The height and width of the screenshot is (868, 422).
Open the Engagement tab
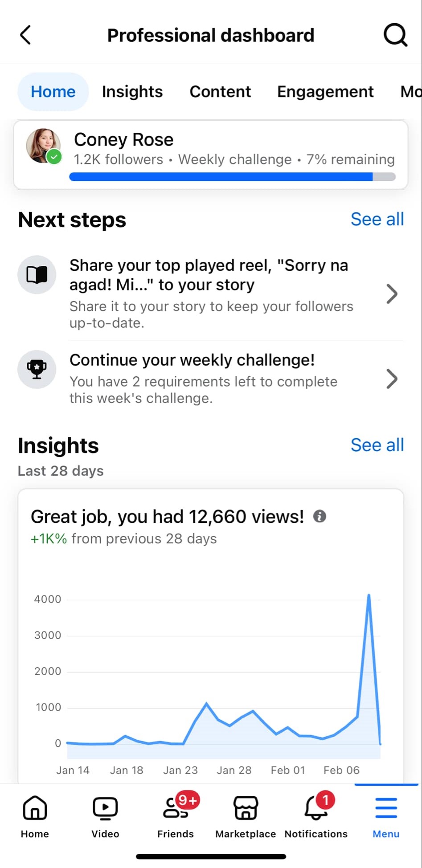click(x=325, y=92)
